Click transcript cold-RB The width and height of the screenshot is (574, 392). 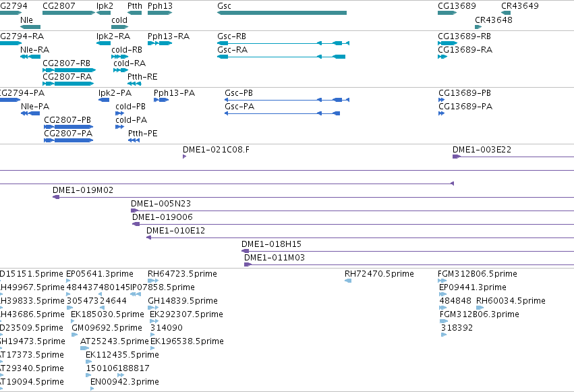pyautogui.click(x=119, y=57)
